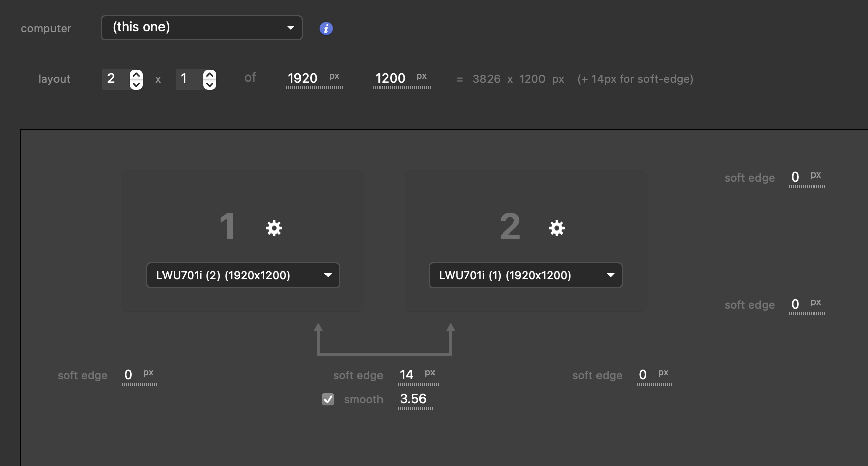Decrease the layout columns stepper
The width and height of the screenshot is (868, 466).
click(x=136, y=84)
